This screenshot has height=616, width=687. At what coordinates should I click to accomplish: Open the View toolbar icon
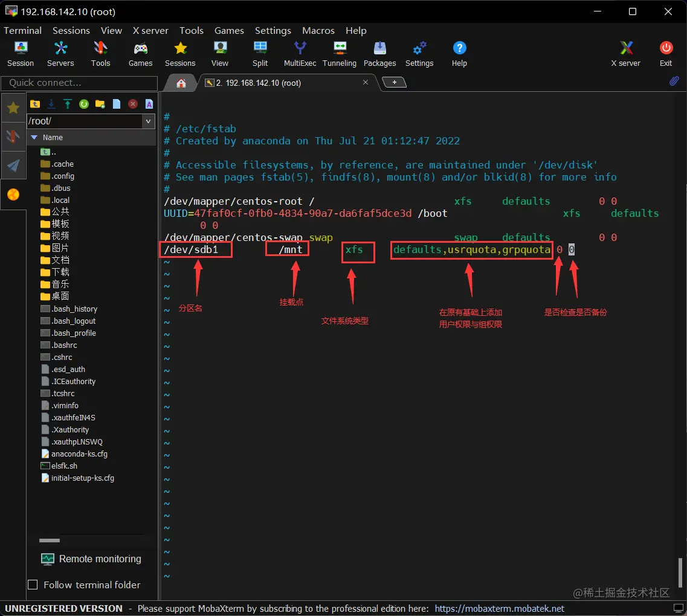[x=220, y=54]
